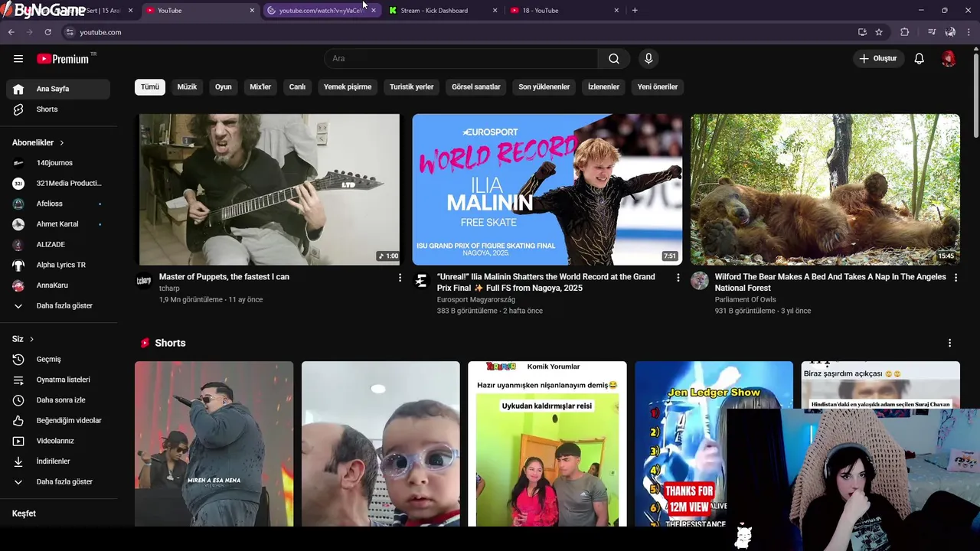This screenshot has height=551, width=980.
Task: Click the Oluştur create button
Action: tap(878, 59)
